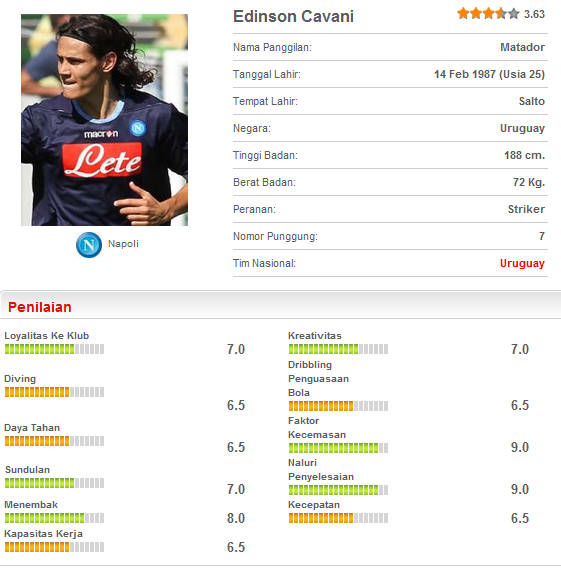Click the second orange rating star
Viewport: 561px width, 569px height.
[x=476, y=14]
